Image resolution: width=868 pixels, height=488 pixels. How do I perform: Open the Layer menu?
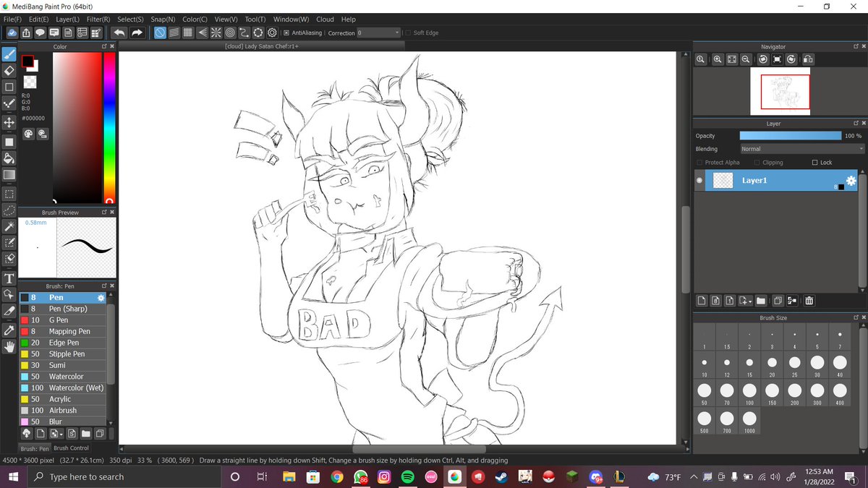tap(68, 20)
